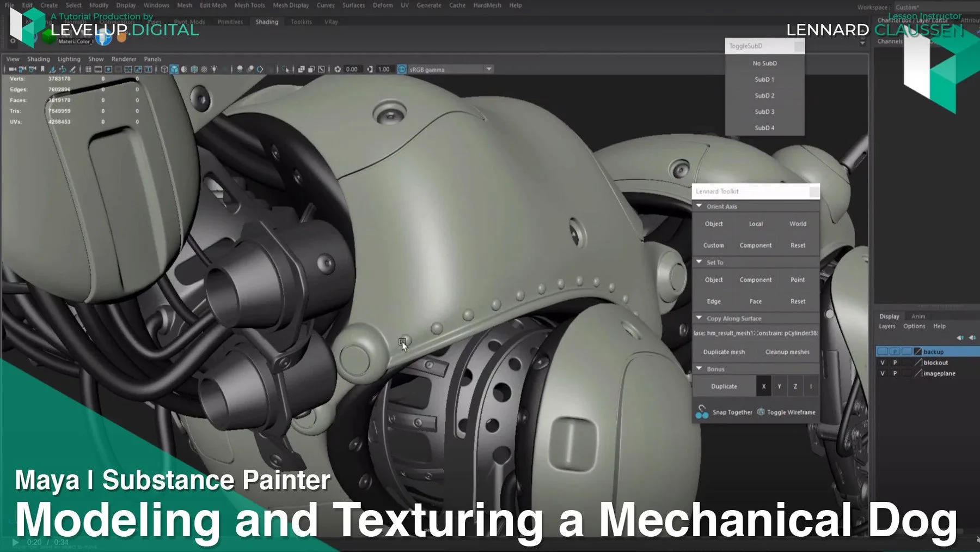This screenshot has height=552, width=980.
Task: Toggle Smooth Shade All in the viewport toolbar
Action: (x=175, y=69)
